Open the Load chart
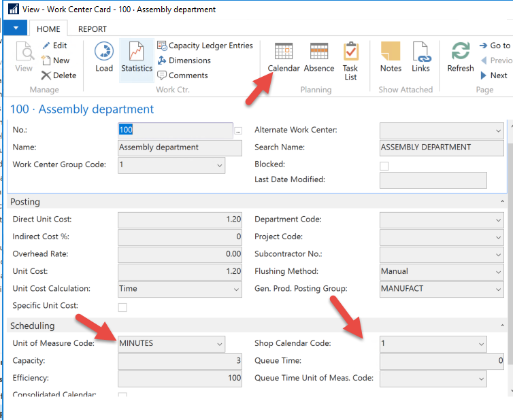 point(104,57)
